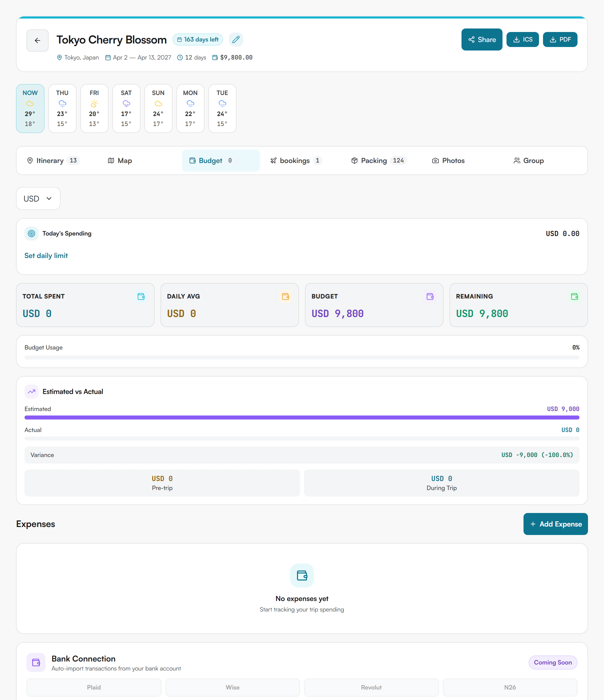This screenshot has width=604, height=700.
Task: Click the BUDGET USD 9,800 value
Action: [x=337, y=313]
